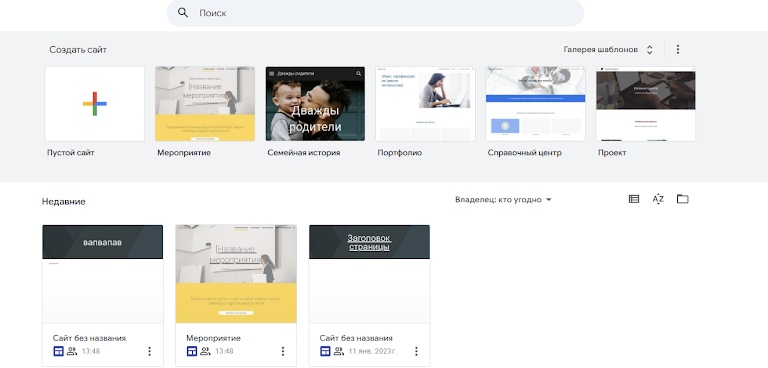Open the вапвапав recent site thumbnail
768x368 pixels.
[103, 274]
